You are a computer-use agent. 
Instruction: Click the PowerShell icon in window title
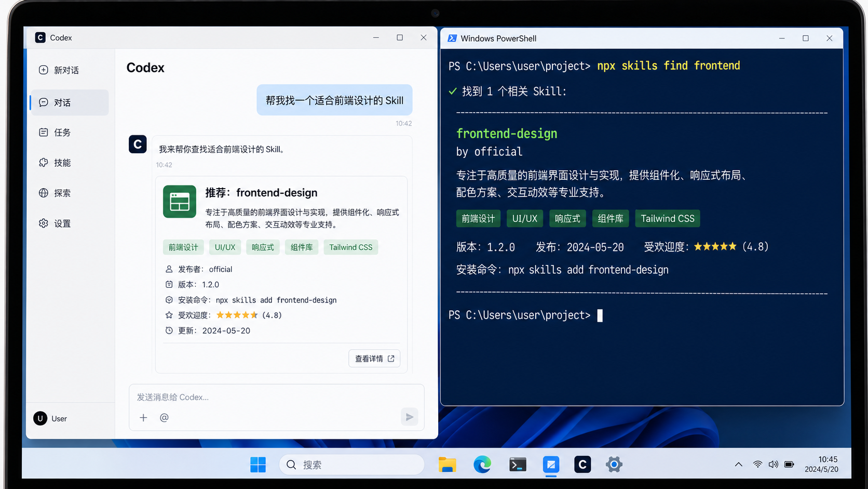[x=452, y=38]
